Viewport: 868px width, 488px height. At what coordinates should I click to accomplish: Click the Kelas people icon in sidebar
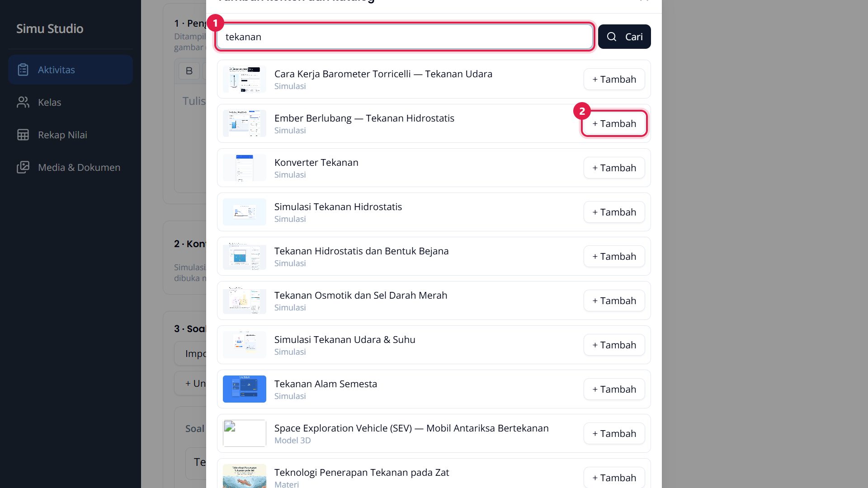[x=23, y=102]
